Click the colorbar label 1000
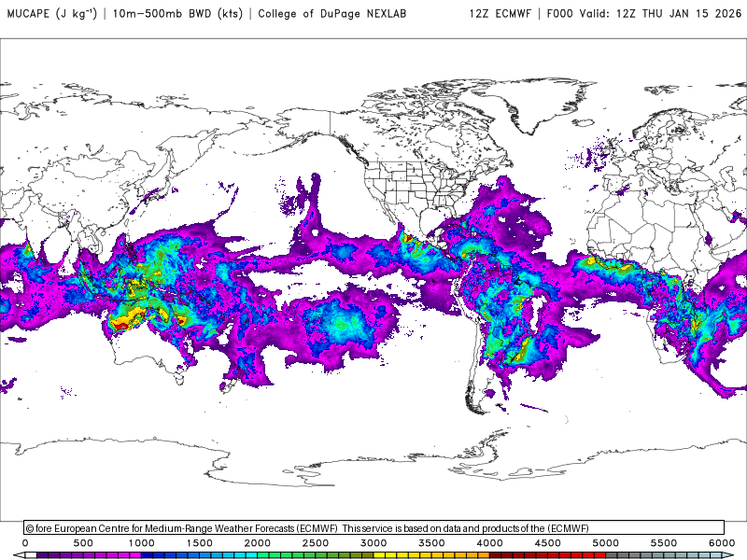 point(141,543)
